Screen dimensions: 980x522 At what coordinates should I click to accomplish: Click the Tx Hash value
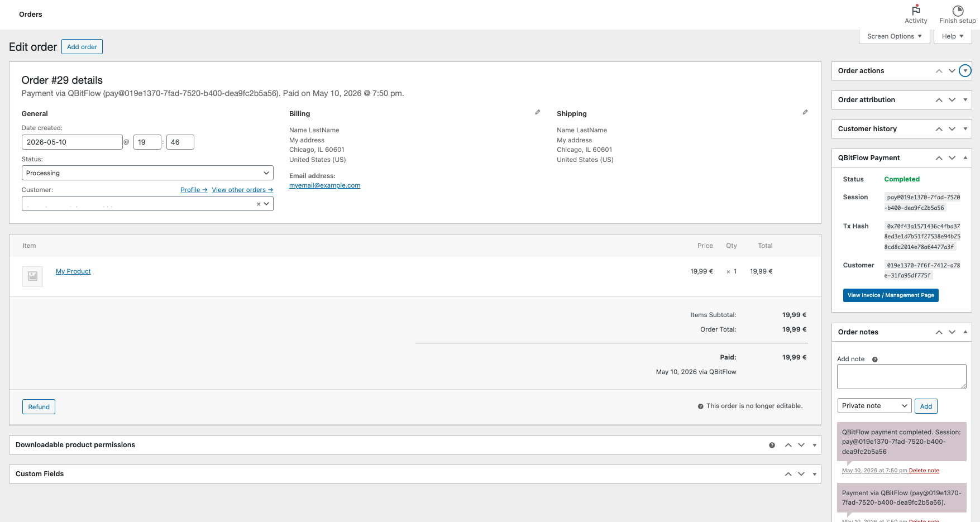coord(922,237)
